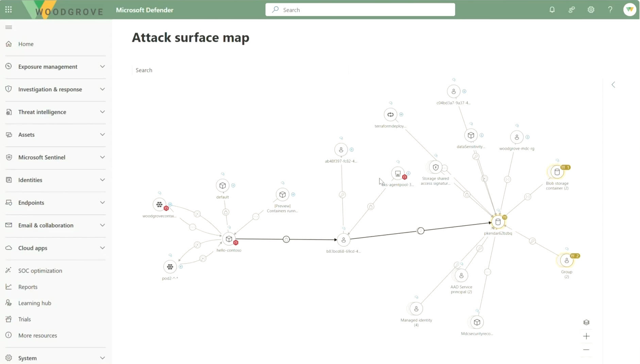
Task: Collapse the navigation hamburger menu
Action: point(9,27)
